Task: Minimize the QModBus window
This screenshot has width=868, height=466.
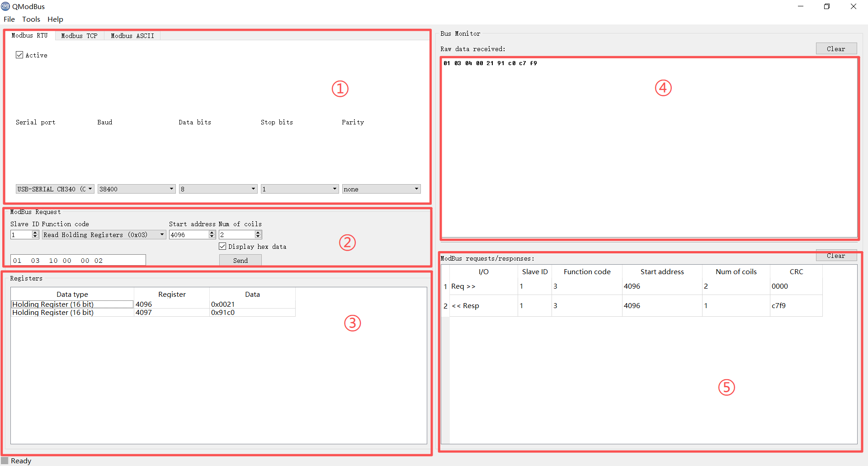Action: pyautogui.click(x=801, y=6)
